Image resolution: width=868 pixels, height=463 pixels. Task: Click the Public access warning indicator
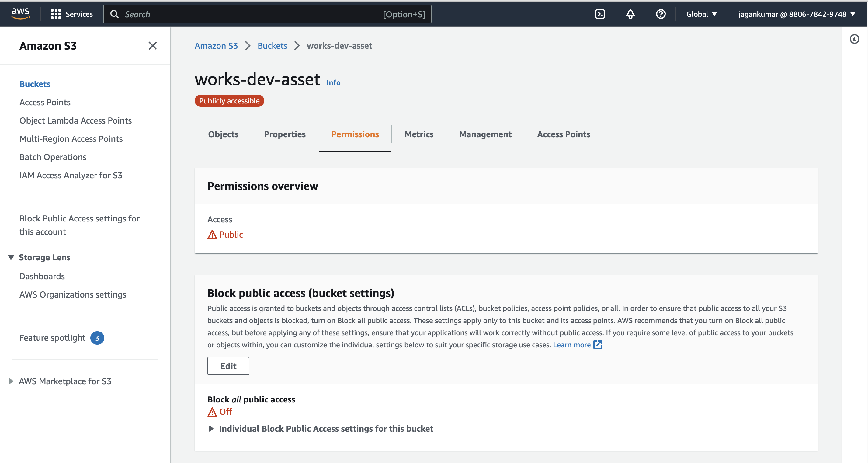tap(225, 235)
